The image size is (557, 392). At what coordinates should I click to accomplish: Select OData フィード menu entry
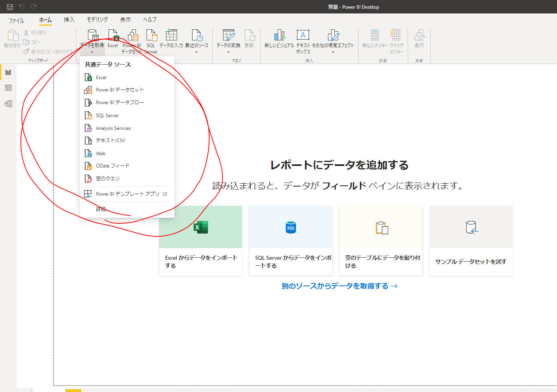(127, 166)
